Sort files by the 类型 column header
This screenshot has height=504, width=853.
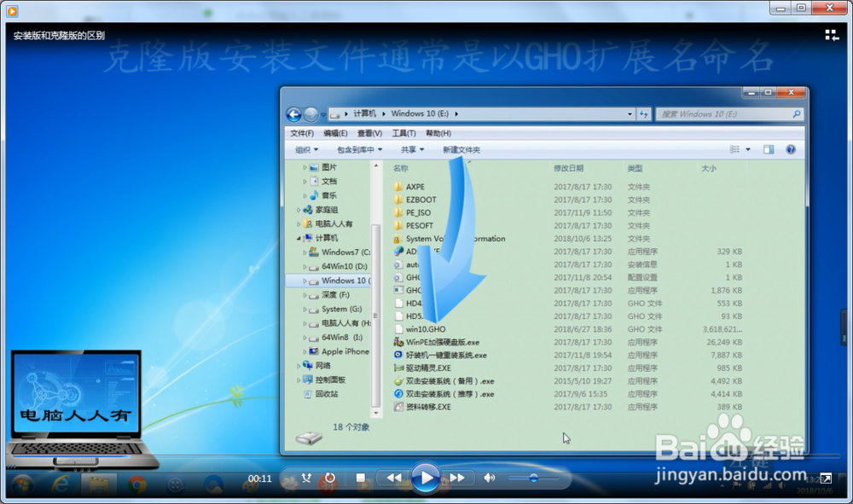(x=635, y=169)
